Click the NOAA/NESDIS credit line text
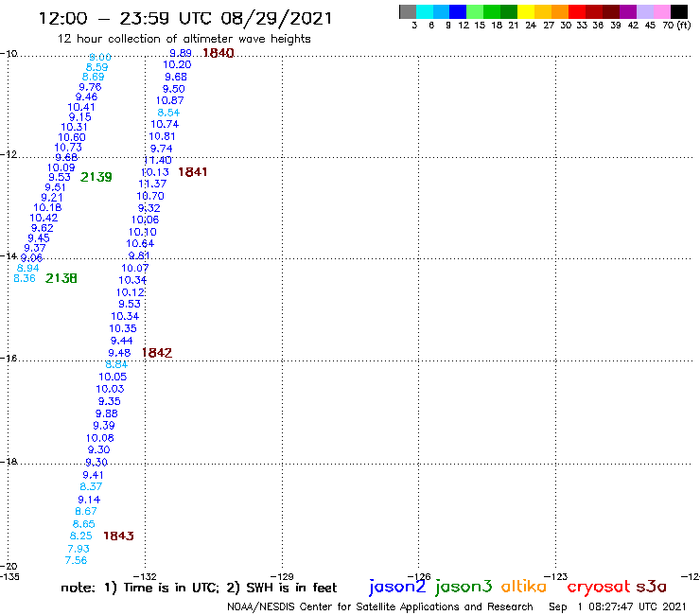 coord(380,607)
